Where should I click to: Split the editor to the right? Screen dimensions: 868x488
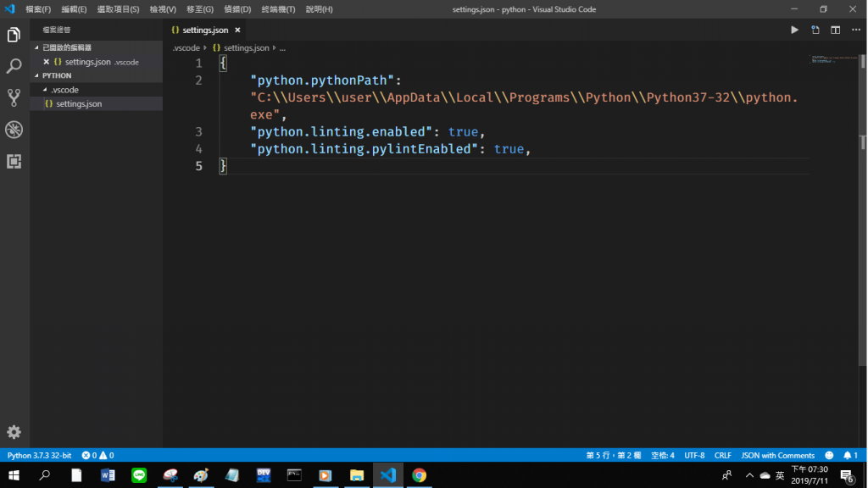[835, 30]
